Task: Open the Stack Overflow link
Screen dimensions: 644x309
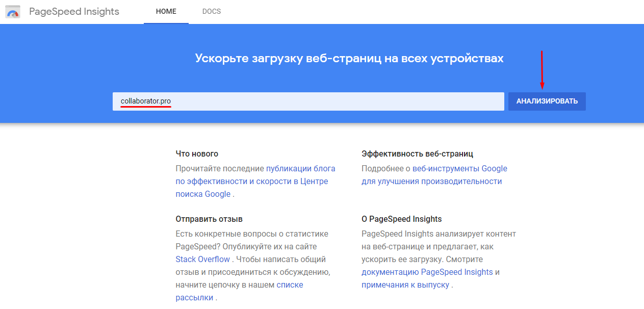Action: pyautogui.click(x=203, y=260)
